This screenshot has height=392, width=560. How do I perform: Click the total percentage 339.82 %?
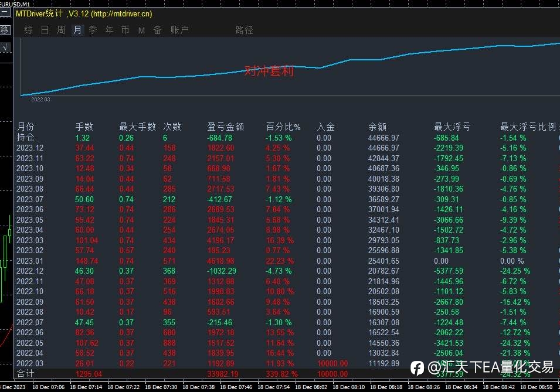tap(282, 374)
